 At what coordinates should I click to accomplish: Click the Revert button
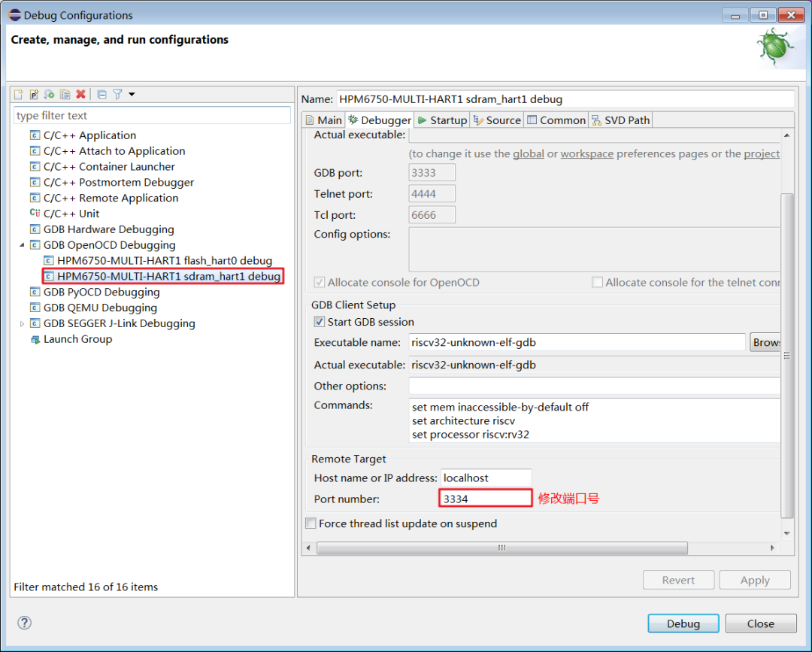(x=678, y=580)
